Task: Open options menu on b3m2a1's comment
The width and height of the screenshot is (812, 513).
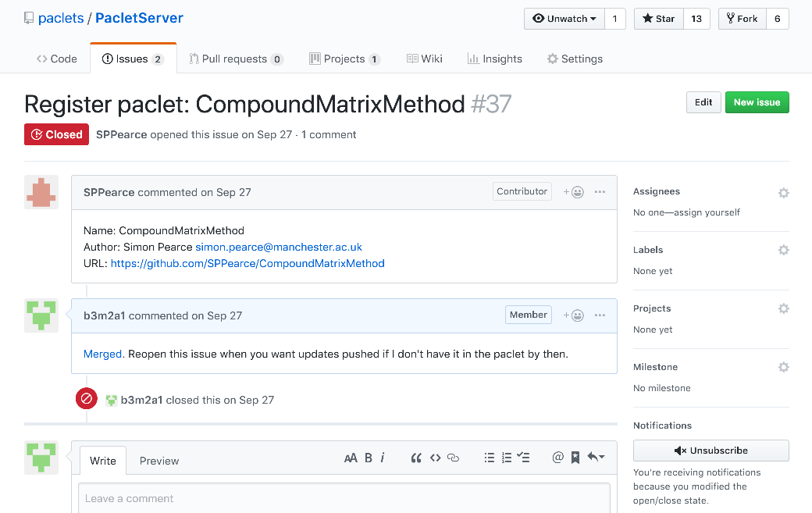Action: (x=600, y=315)
